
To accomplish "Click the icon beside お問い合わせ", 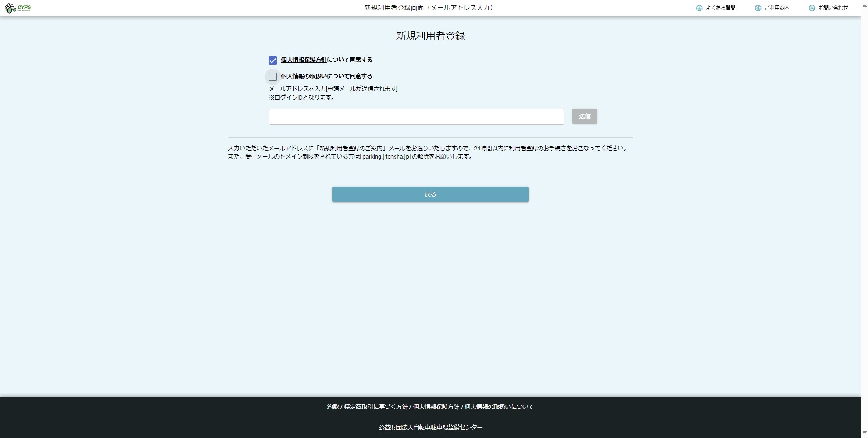I will (x=812, y=8).
